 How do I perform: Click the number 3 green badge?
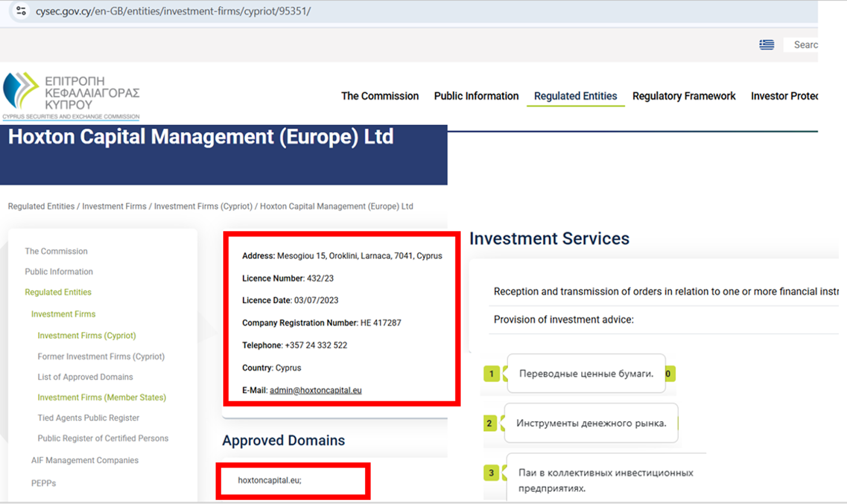(491, 473)
